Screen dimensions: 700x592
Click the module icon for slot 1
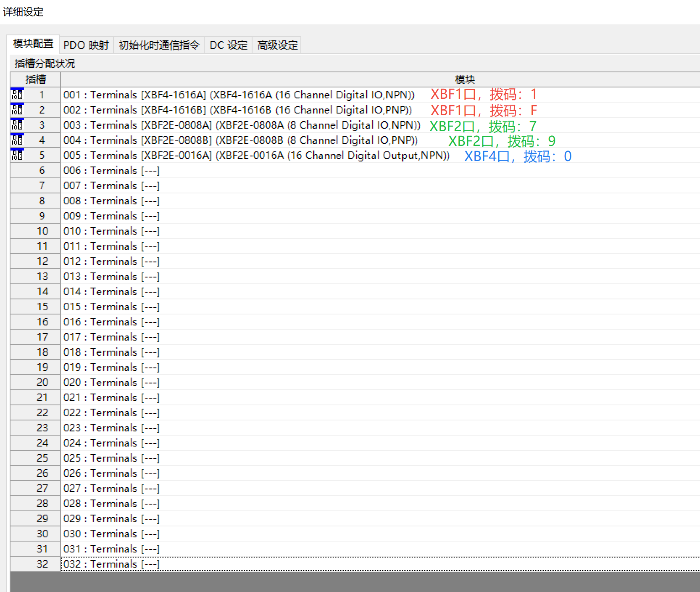tap(17, 95)
